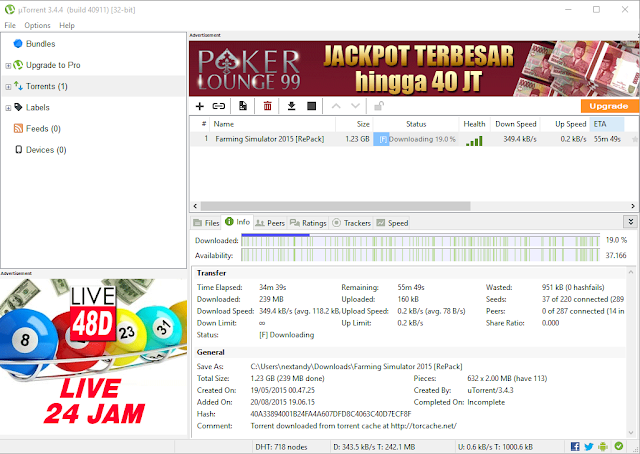Sort by the Down Speed column header

click(515, 124)
